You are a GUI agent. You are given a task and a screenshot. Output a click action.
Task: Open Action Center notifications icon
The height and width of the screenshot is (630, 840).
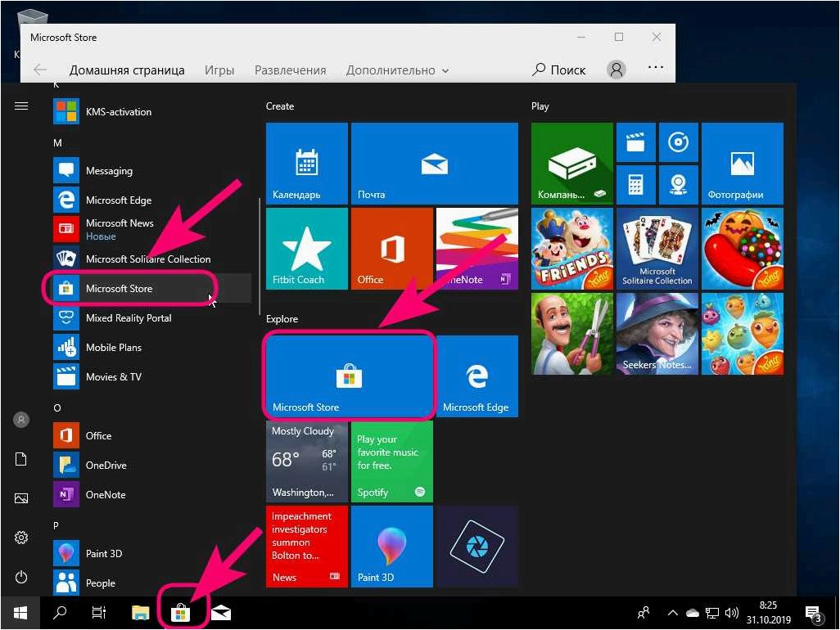pyautogui.click(x=813, y=614)
